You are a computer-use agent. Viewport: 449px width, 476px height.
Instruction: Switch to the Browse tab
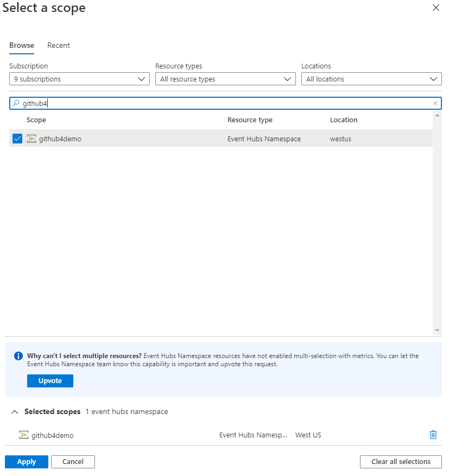click(22, 45)
